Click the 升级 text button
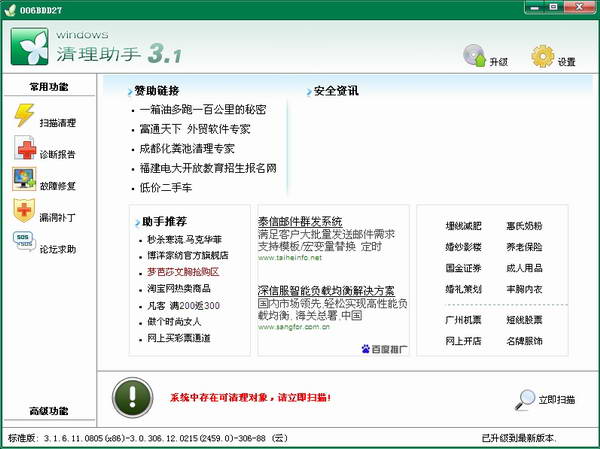The height and width of the screenshot is (449, 600). point(499,62)
